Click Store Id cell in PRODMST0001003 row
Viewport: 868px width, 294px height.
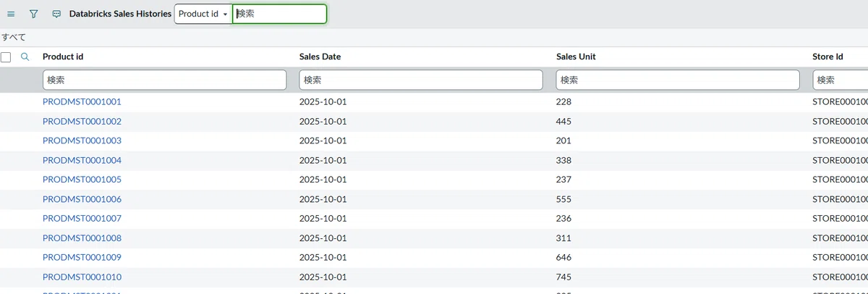(840, 140)
